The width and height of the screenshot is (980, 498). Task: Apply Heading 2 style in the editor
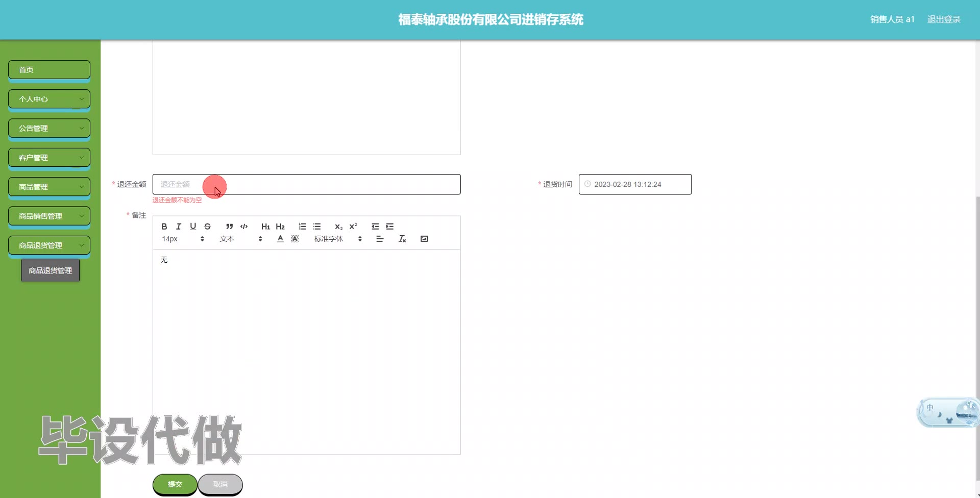coord(280,227)
